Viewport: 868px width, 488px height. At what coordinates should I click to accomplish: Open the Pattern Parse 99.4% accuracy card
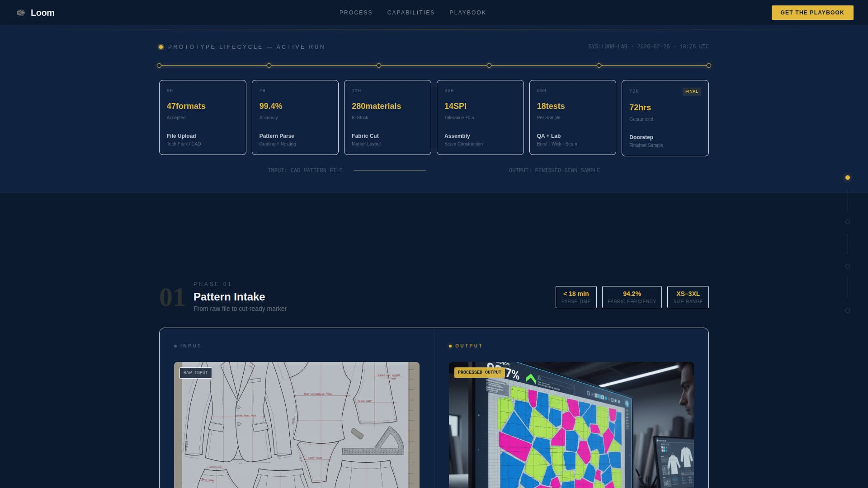click(295, 117)
